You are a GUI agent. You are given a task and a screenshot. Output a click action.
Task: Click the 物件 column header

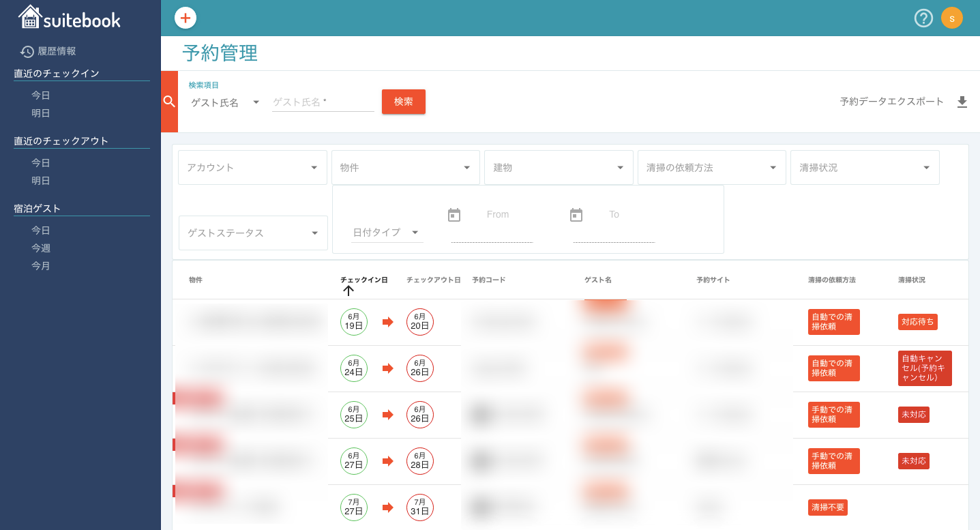(196, 280)
